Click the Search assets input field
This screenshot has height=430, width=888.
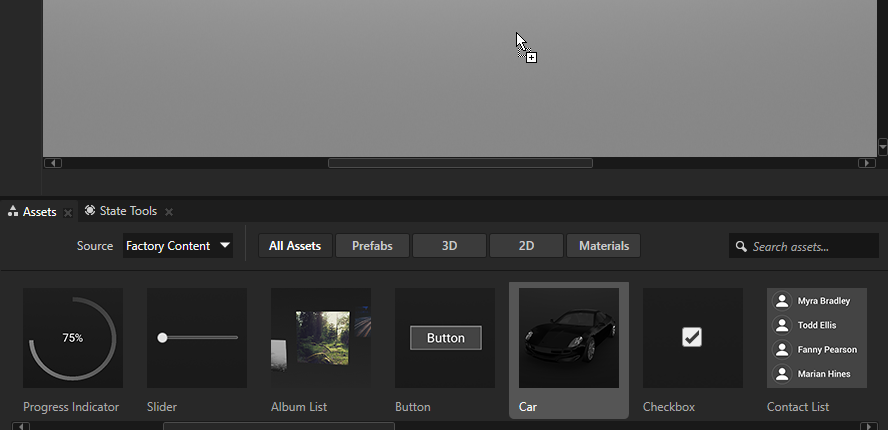[800, 246]
